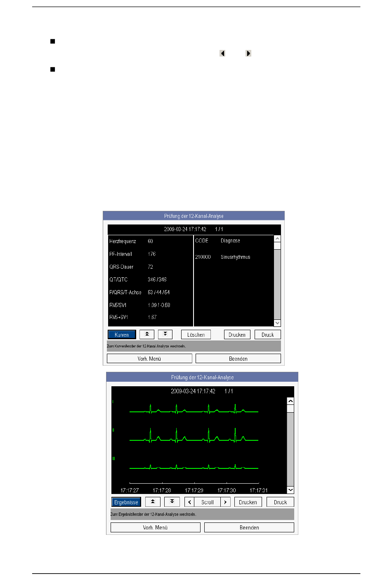This screenshot has height=586, width=392.
Task: Click Diagnose column header
Action: pyautogui.click(x=230, y=241)
